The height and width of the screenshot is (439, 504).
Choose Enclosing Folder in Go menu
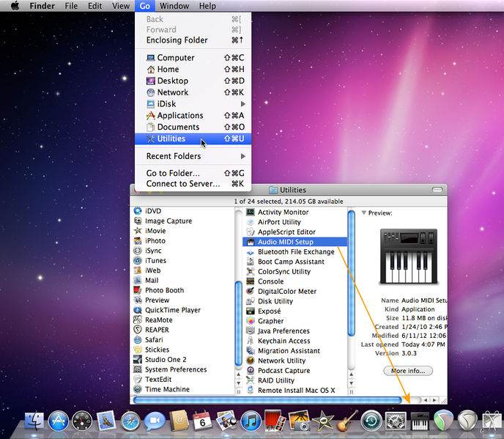click(x=193, y=40)
